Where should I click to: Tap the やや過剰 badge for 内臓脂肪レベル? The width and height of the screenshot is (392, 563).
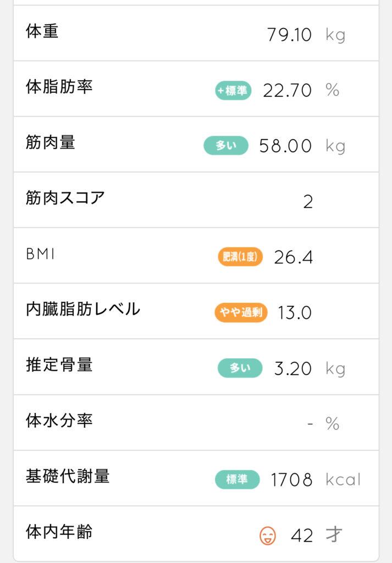point(241,312)
